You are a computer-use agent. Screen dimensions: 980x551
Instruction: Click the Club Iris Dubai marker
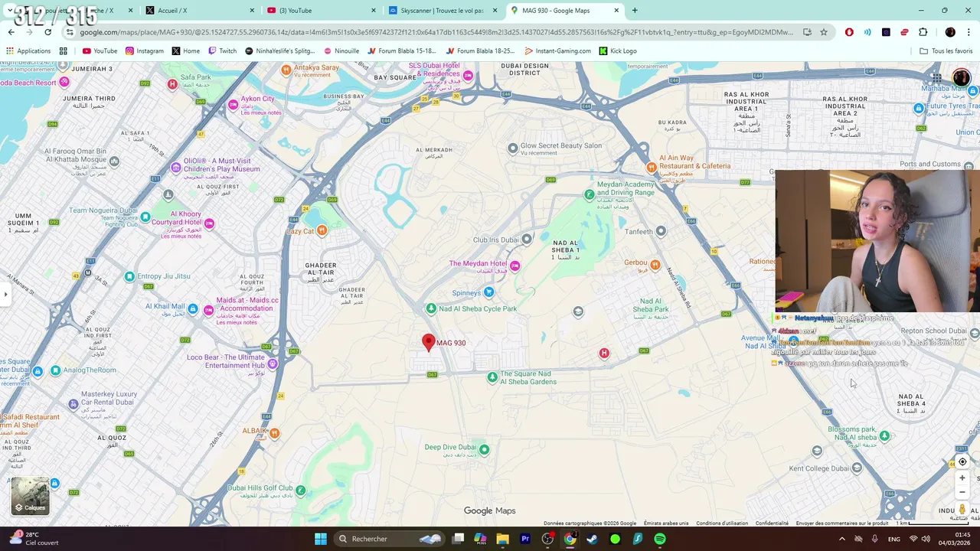pyautogui.click(x=526, y=240)
